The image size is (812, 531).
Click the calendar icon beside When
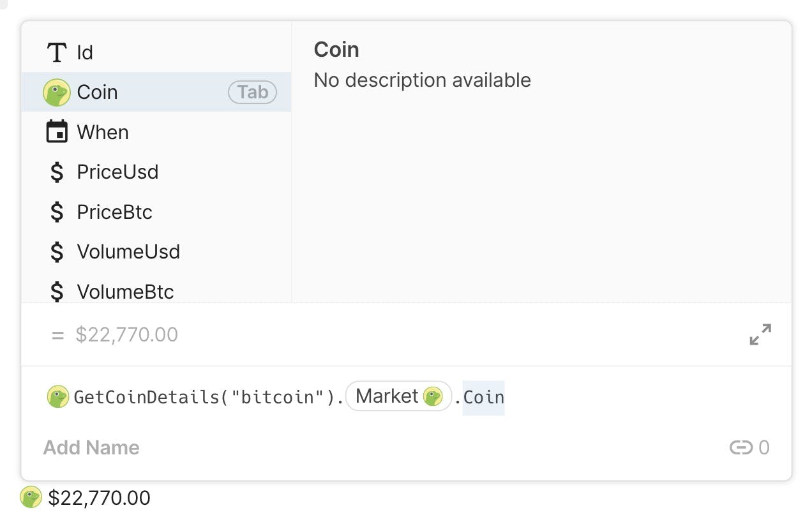tap(57, 132)
